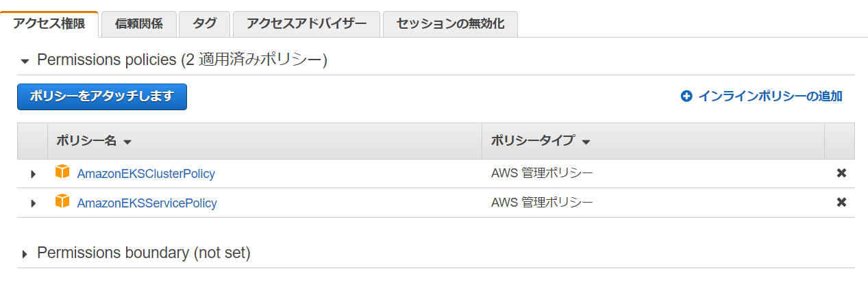Switch to the 信頼関係 tab
This screenshot has height=282, width=868.
(138, 24)
